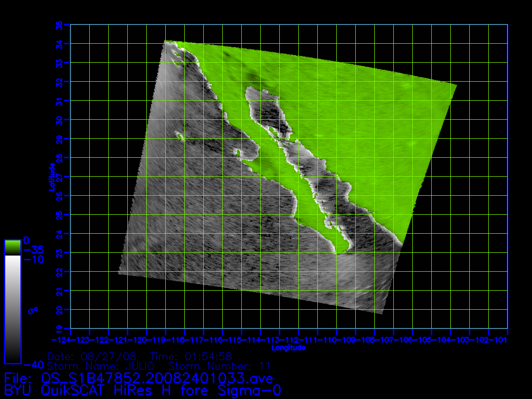Screen dimensions: 532x399
Task: Click the -10 value on the legend
Action: coord(33,259)
